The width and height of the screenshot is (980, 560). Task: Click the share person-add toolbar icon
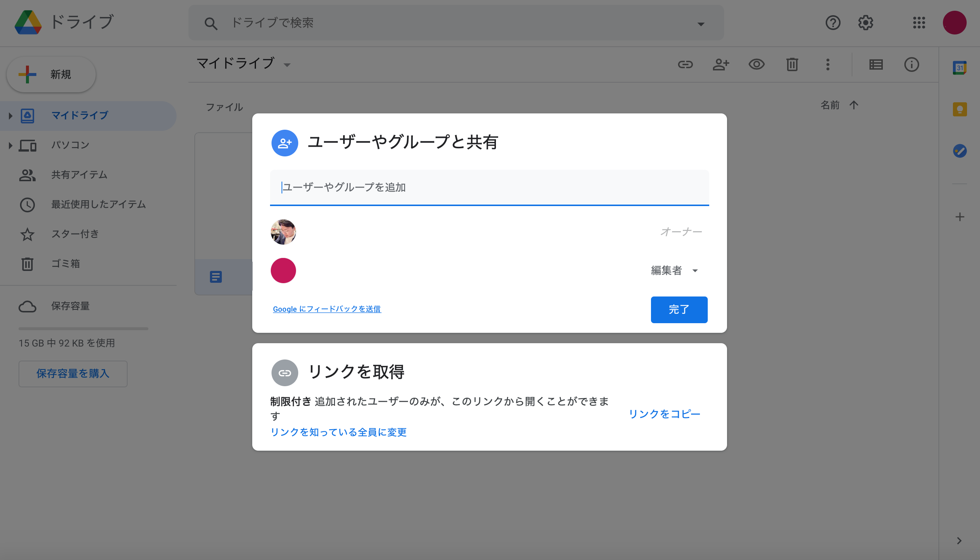pos(721,64)
